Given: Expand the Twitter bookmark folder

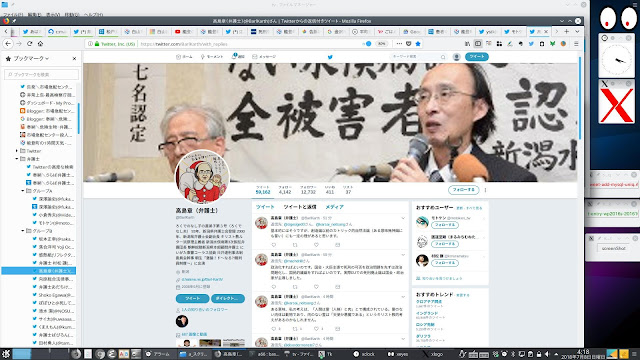Looking at the screenshot, I should click(17, 151).
